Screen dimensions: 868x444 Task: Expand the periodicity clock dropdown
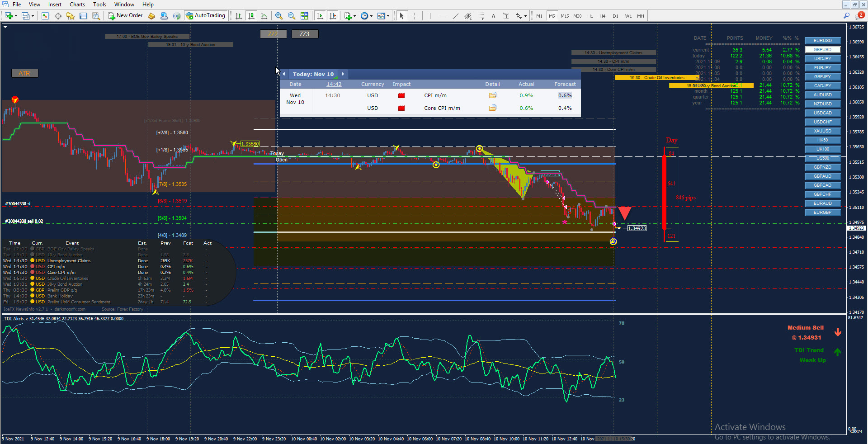click(372, 16)
